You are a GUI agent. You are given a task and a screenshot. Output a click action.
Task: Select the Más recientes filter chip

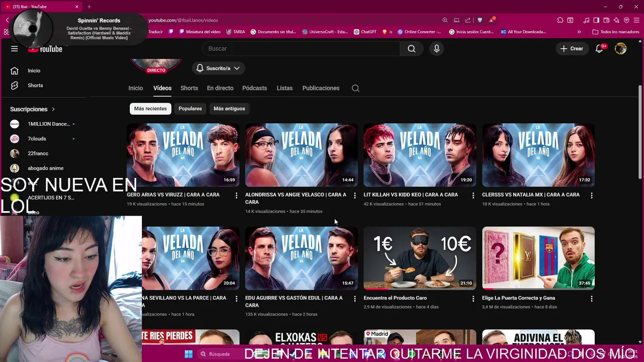tap(150, 109)
